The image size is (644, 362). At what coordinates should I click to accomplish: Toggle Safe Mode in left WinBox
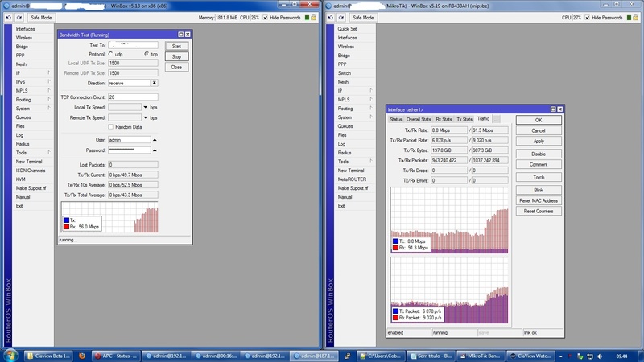tap(41, 18)
